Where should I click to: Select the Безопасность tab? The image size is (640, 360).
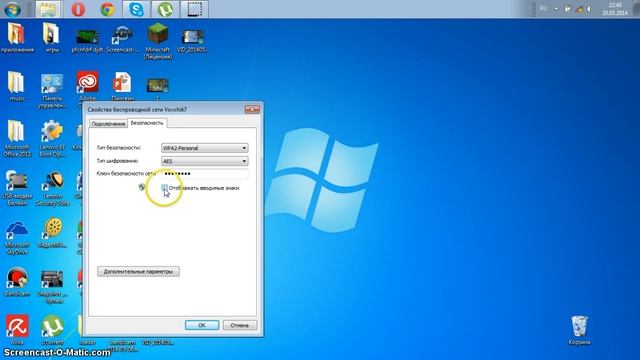click(147, 123)
